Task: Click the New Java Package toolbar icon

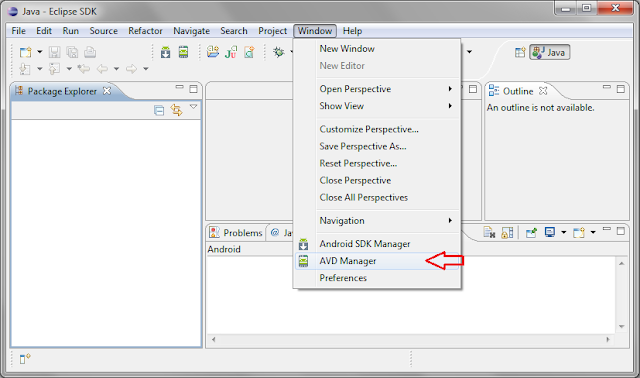Action: (x=213, y=52)
